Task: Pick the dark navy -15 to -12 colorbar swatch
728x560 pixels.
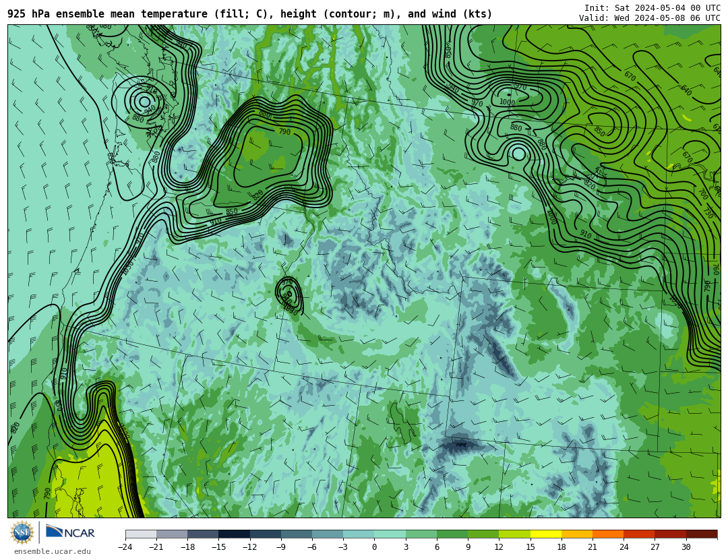Action: pyautogui.click(x=235, y=534)
